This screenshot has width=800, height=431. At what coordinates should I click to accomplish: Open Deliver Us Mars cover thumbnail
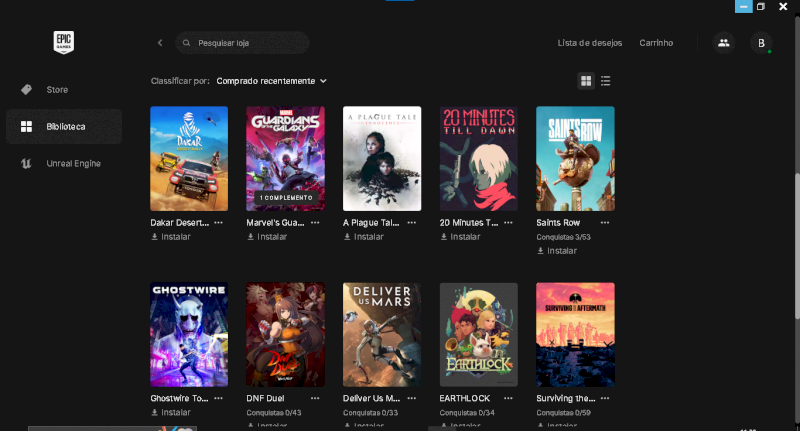382,335
